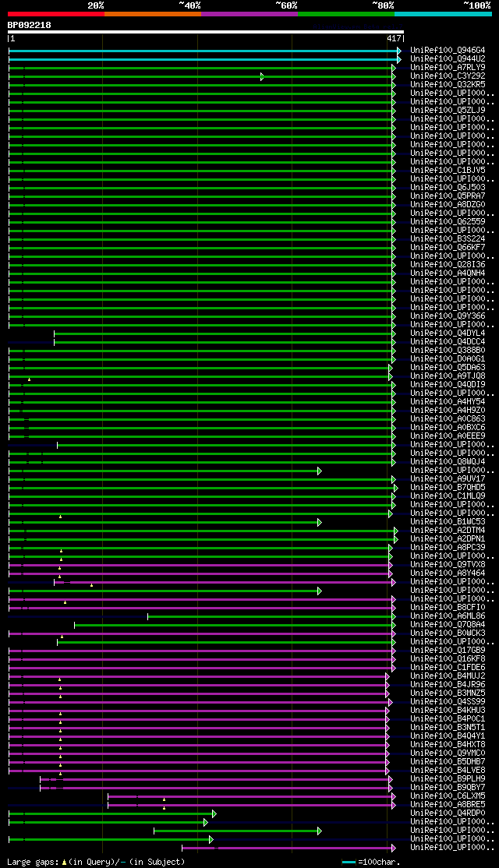Open hit UniRef100_Q946G4
This screenshot has width=499, height=868.
click(x=448, y=51)
